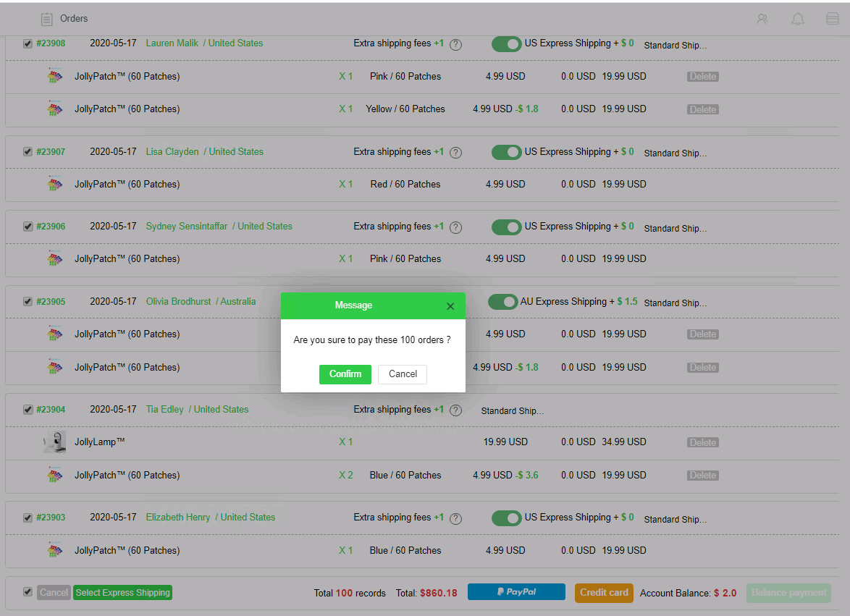Uncheck order #23908 checkbox
The height and width of the screenshot is (616, 850).
click(28, 44)
